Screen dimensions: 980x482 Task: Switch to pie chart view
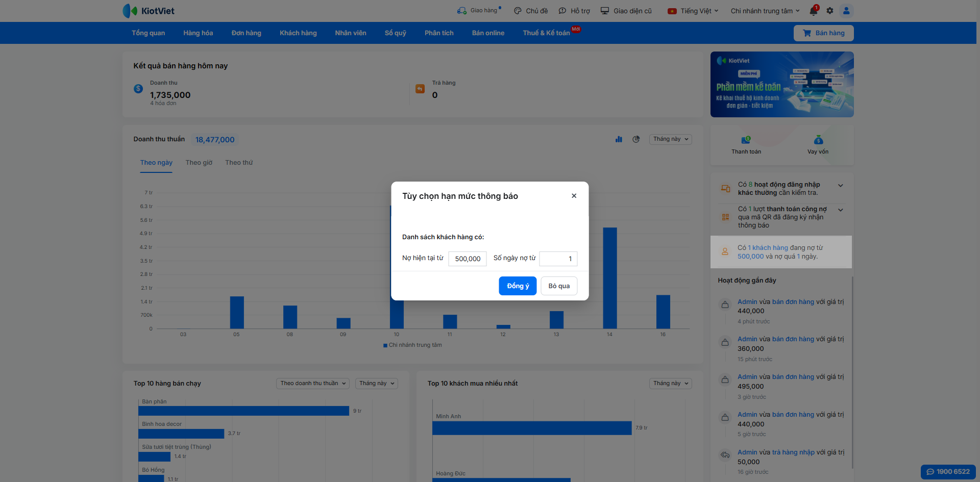coord(636,139)
